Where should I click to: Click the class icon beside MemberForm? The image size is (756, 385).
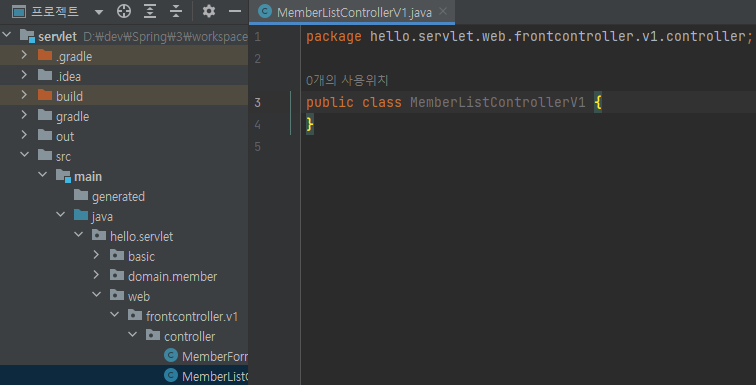pos(171,356)
